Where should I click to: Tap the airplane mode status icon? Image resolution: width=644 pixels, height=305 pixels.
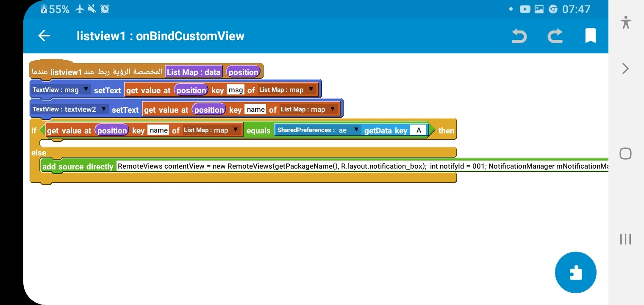pos(80,9)
